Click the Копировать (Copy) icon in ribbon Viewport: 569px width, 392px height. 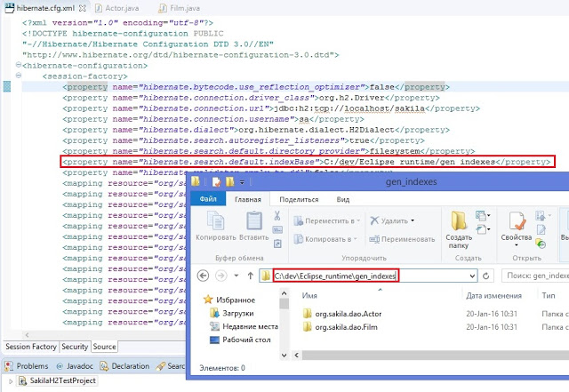[214, 223]
